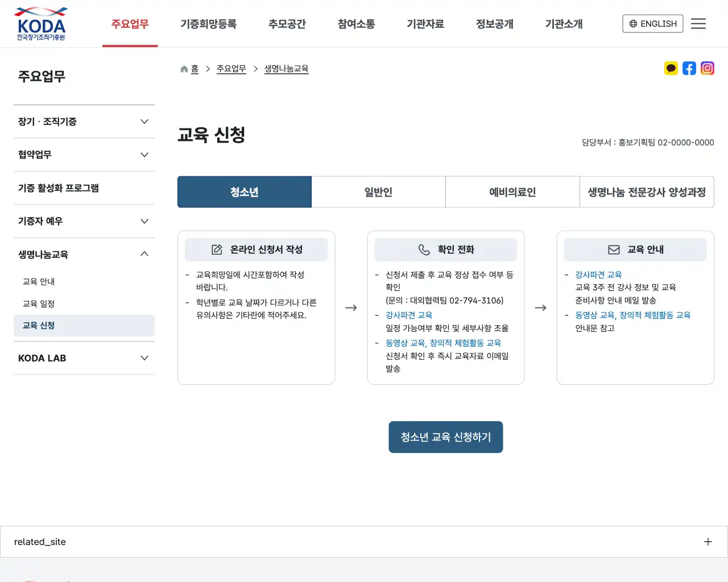
Task: Click the 청소년 교육 신청하기 button
Action: click(445, 436)
